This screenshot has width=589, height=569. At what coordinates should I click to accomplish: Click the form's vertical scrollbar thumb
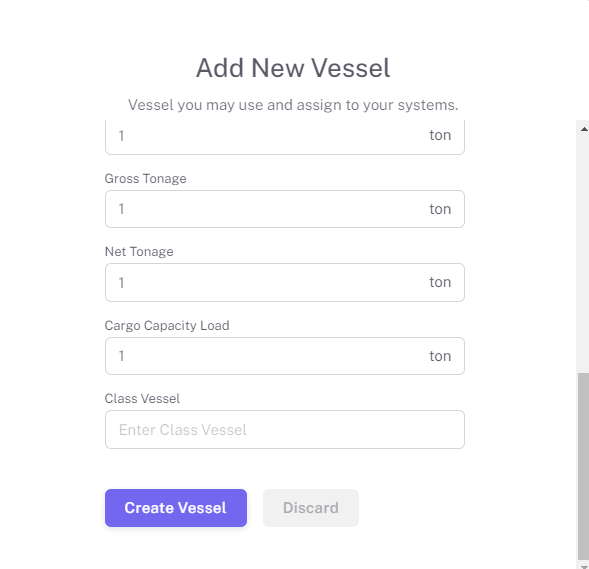pyautogui.click(x=583, y=466)
